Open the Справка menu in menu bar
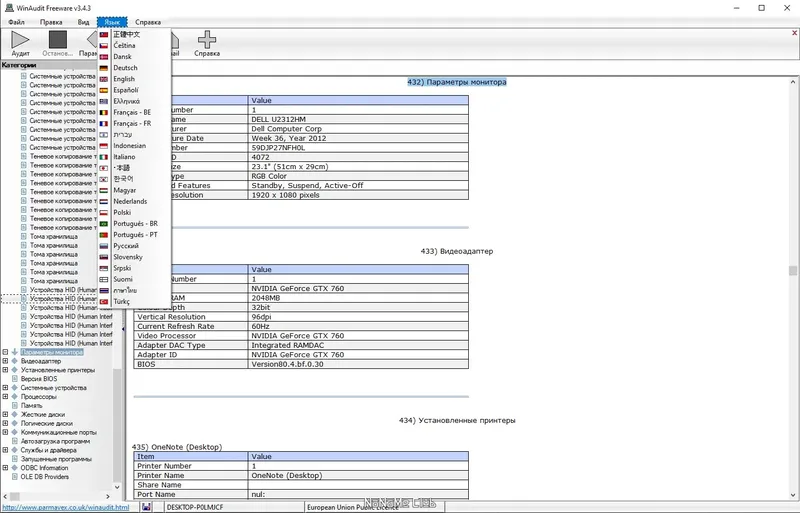This screenshot has height=513, width=800. 148,22
